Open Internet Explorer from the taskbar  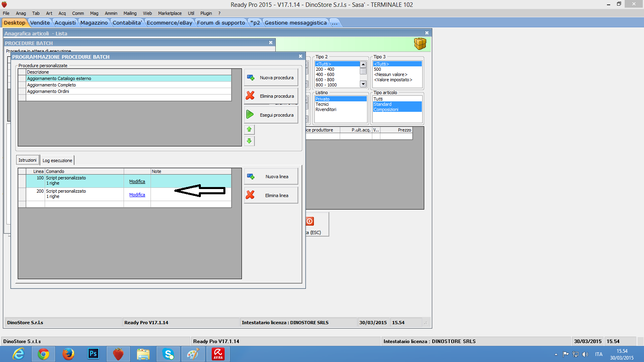coord(19,354)
